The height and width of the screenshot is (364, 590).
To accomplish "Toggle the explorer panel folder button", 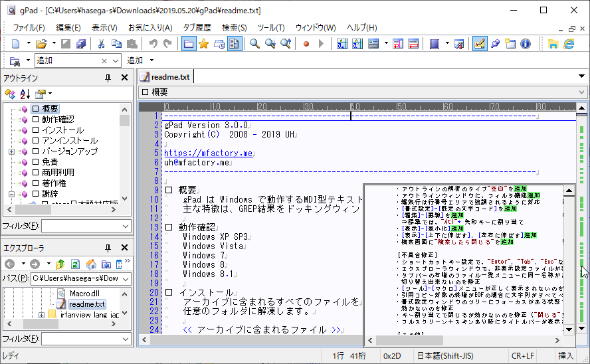I will [x=189, y=44].
